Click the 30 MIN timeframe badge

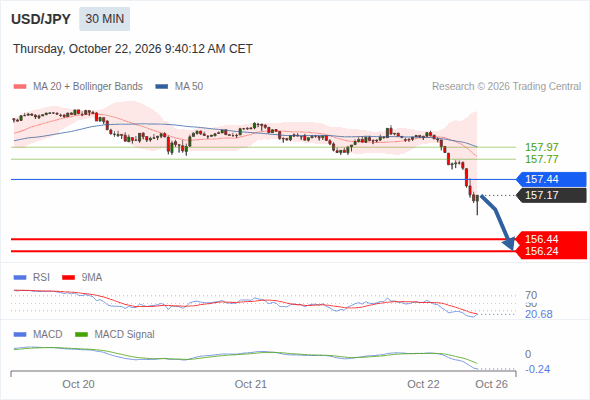pyautogui.click(x=104, y=19)
